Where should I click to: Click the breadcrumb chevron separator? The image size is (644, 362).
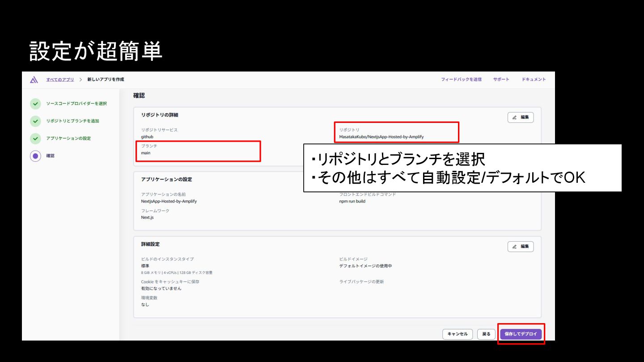(80, 80)
